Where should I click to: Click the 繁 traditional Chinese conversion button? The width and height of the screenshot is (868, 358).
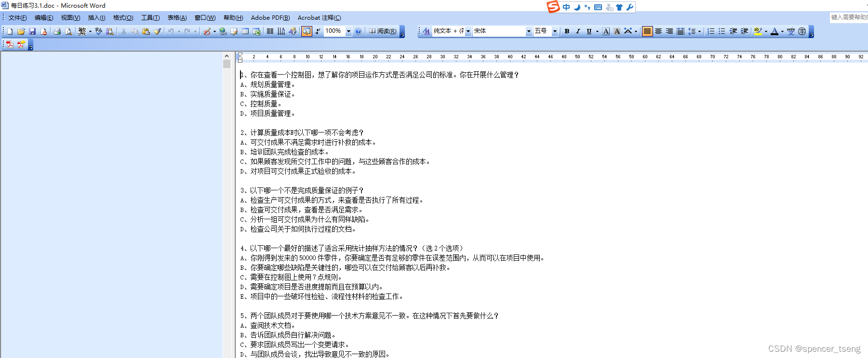[82, 31]
